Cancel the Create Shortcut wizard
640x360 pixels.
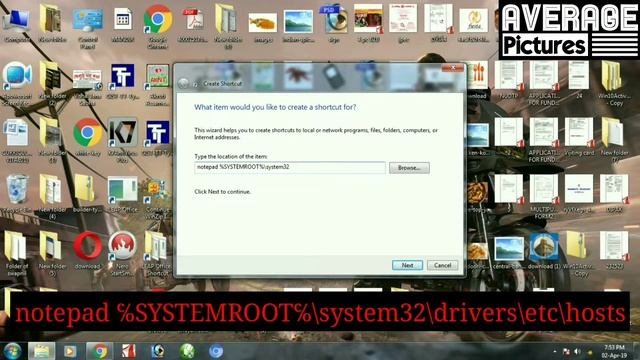442,265
